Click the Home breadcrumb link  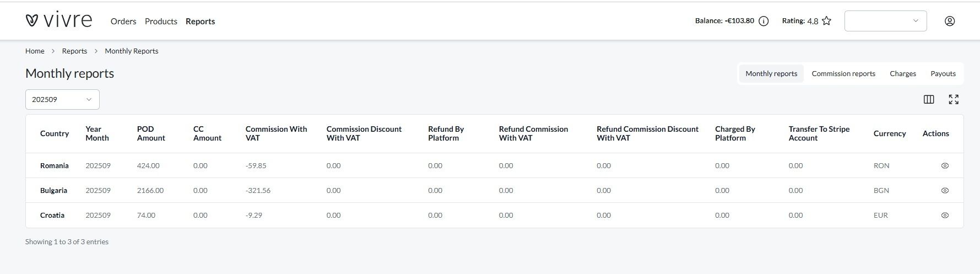[35, 51]
